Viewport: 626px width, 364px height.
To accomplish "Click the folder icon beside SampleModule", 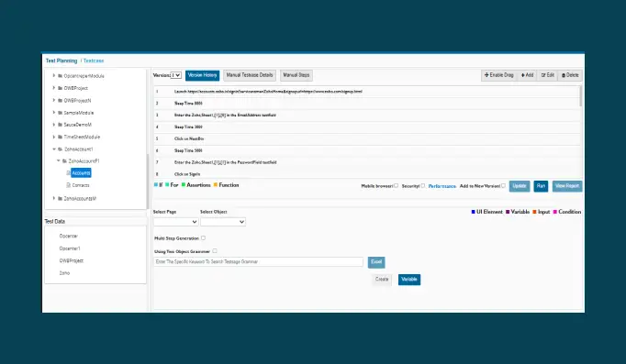I will coord(60,113).
